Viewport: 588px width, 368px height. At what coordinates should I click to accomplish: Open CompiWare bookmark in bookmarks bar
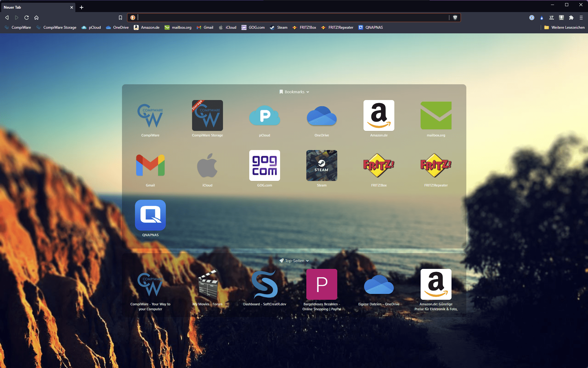click(18, 27)
